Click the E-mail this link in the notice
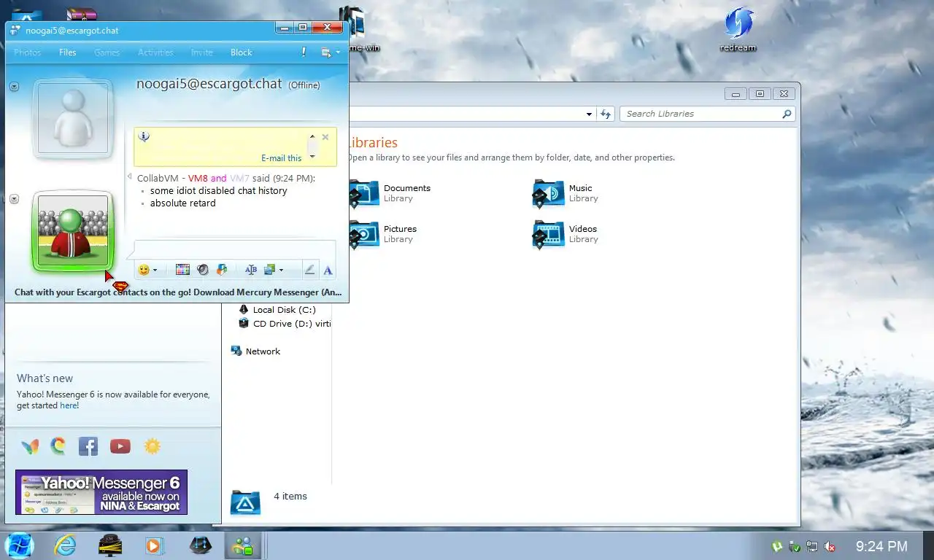934x560 pixels. tap(282, 158)
